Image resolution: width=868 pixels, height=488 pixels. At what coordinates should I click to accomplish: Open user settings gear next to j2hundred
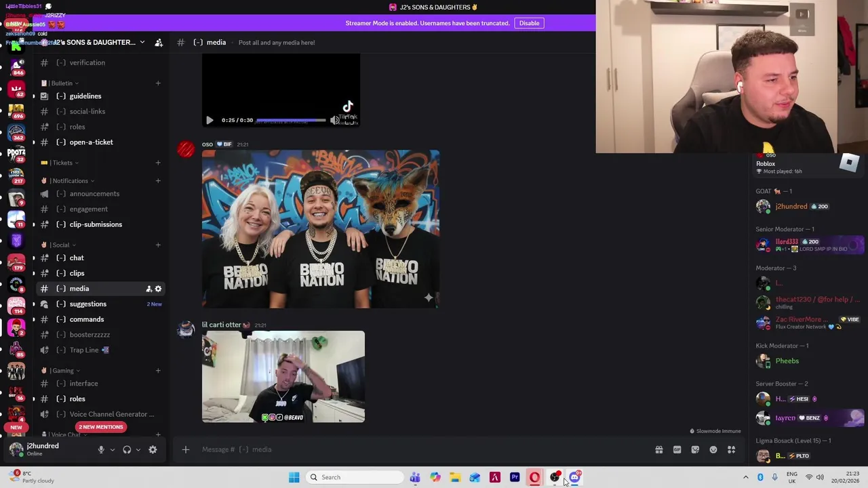[153, 449]
